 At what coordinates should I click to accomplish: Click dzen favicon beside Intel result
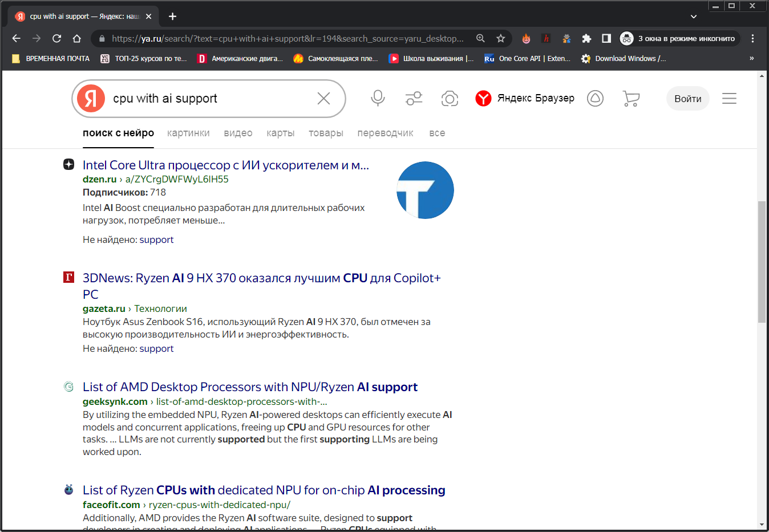68,164
